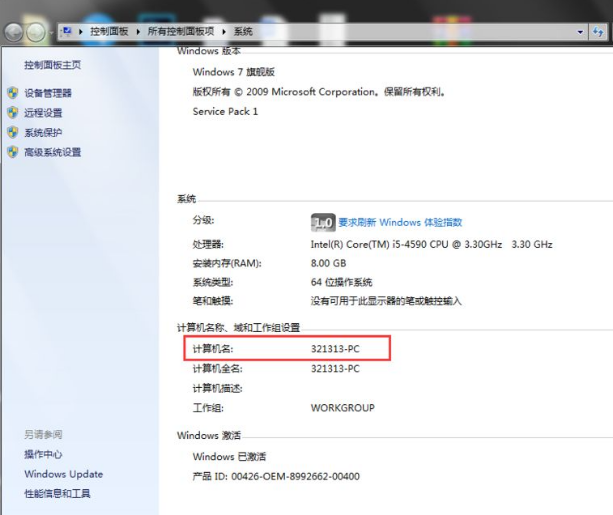
Task: Open 系统保护 link
Action: pos(43,133)
